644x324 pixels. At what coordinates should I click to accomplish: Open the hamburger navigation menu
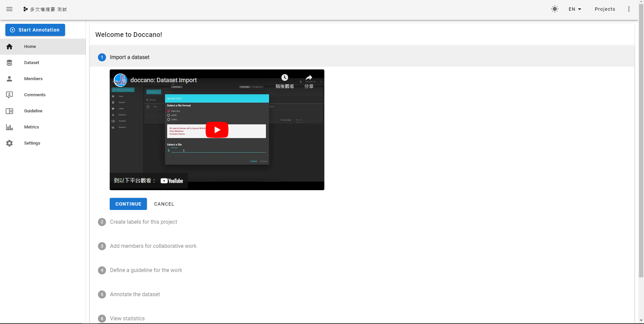click(x=9, y=9)
